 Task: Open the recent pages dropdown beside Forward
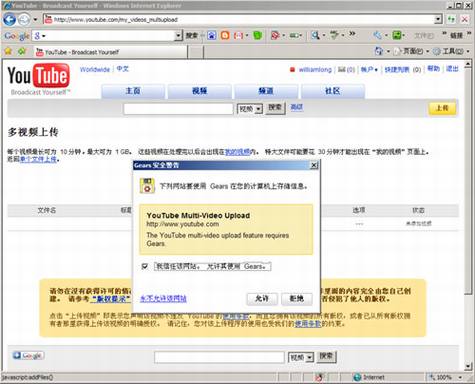point(35,20)
